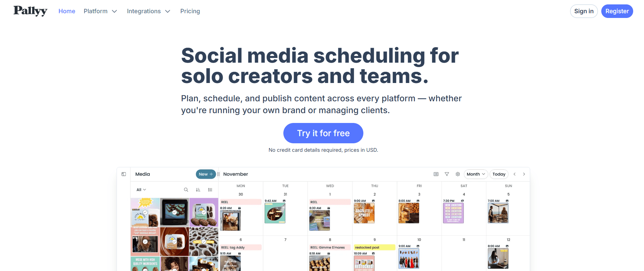
Task: Toggle checkmark on the retro TV media thumbnail
Action: pos(175,212)
